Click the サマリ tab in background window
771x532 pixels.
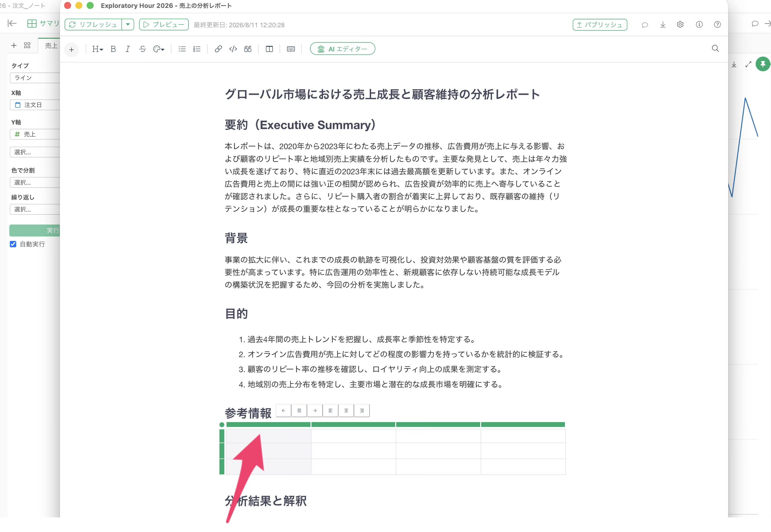click(43, 23)
